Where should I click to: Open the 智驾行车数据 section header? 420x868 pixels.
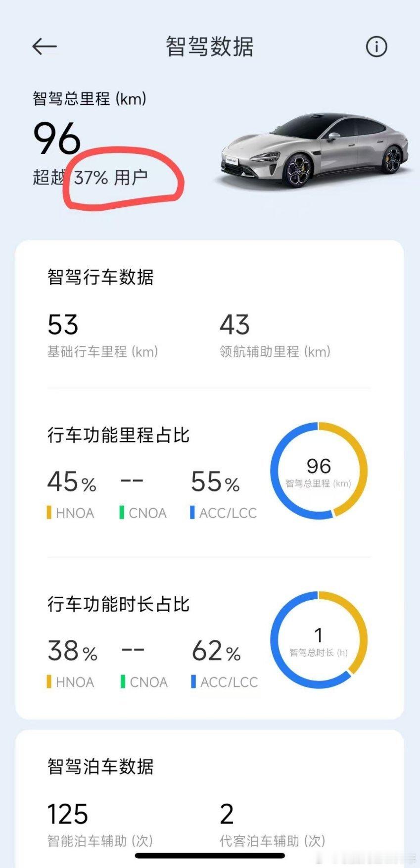[x=100, y=277]
